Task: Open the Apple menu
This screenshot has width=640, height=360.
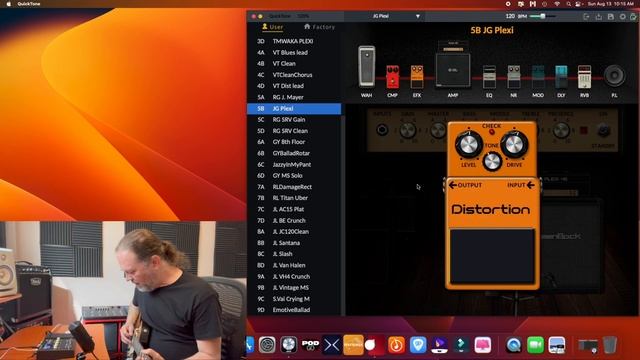Action: point(9,4)
